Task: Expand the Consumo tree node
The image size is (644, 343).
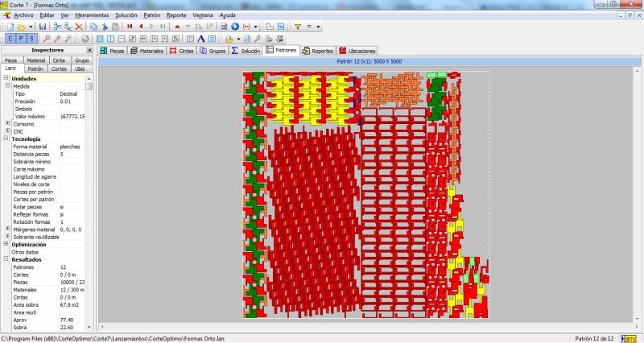Action: pyautogui.click(x=7, y=124)
